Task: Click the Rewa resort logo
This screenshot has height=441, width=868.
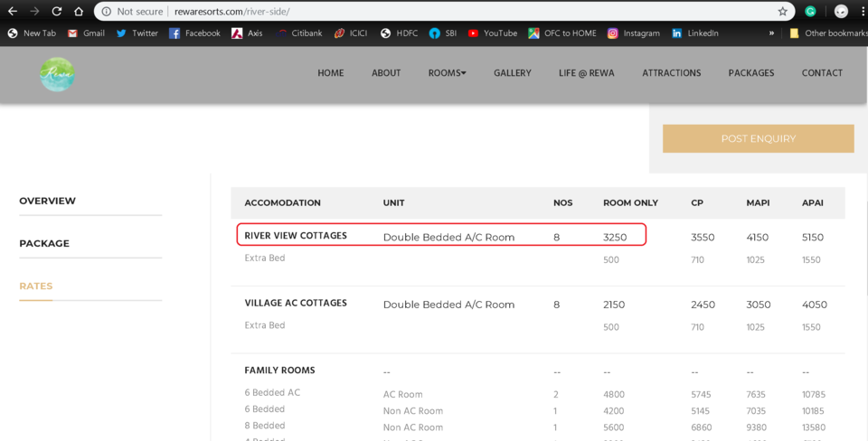Action: coord(57,74)
